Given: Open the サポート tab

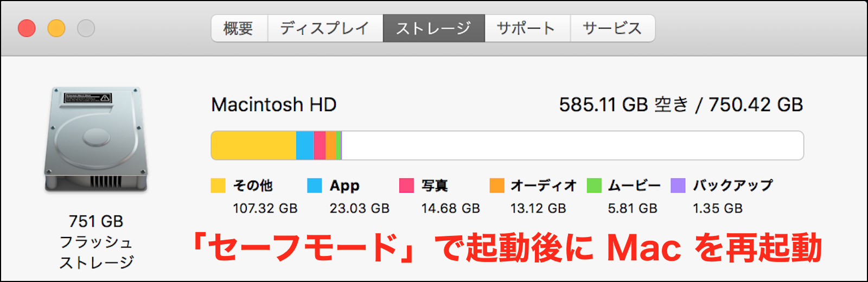Looking at the screenshot, I should [527, 28].
